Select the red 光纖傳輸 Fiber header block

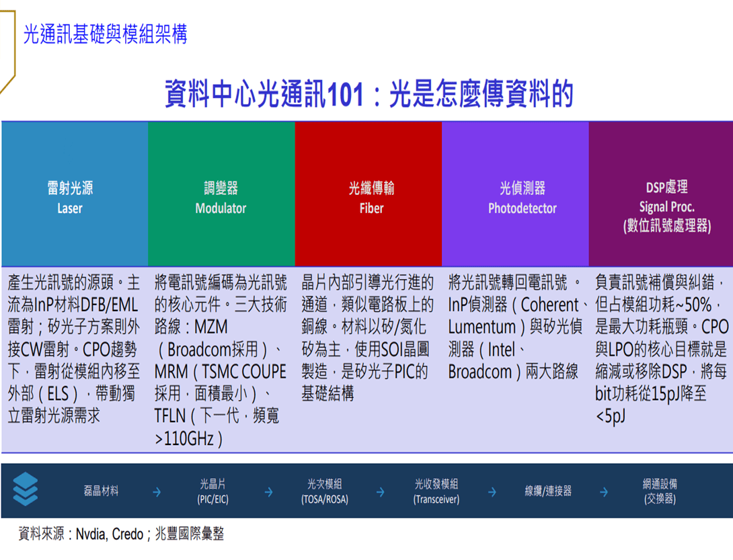369,194
